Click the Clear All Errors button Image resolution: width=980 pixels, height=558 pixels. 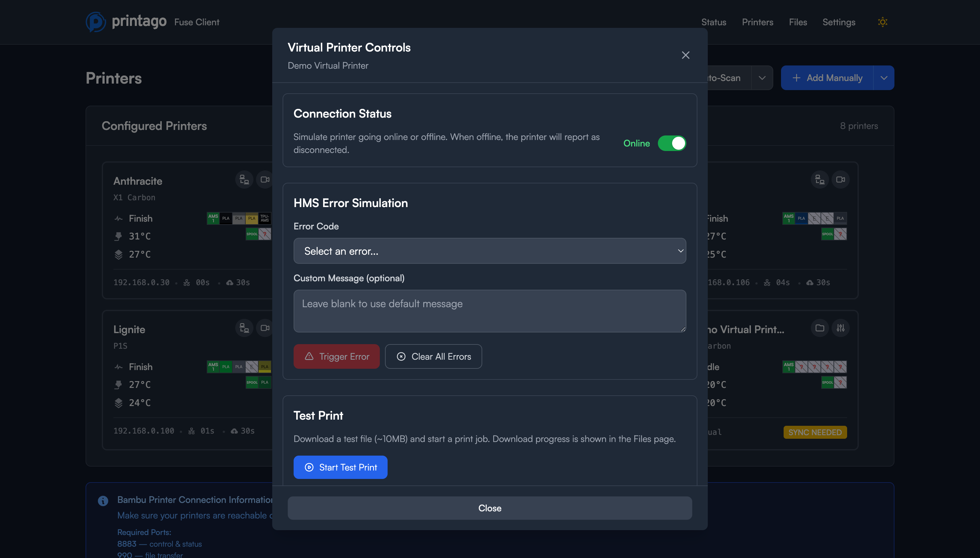click(433, 356)
